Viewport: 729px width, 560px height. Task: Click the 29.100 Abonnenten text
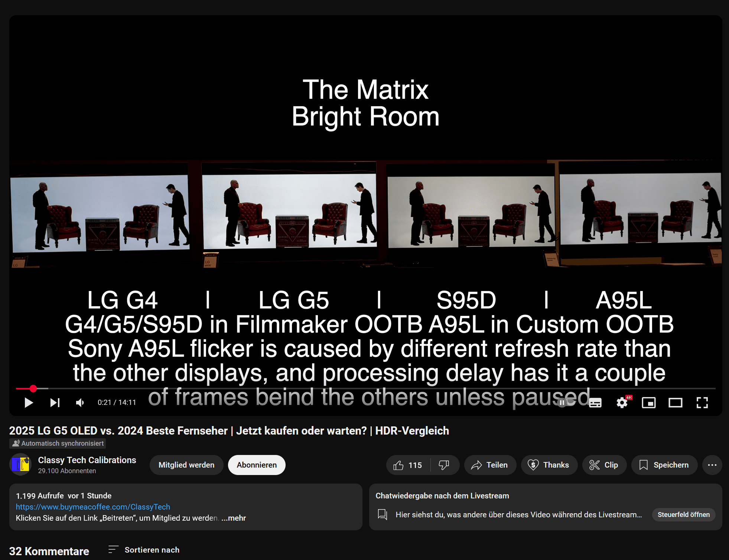(x=67, y=471)
